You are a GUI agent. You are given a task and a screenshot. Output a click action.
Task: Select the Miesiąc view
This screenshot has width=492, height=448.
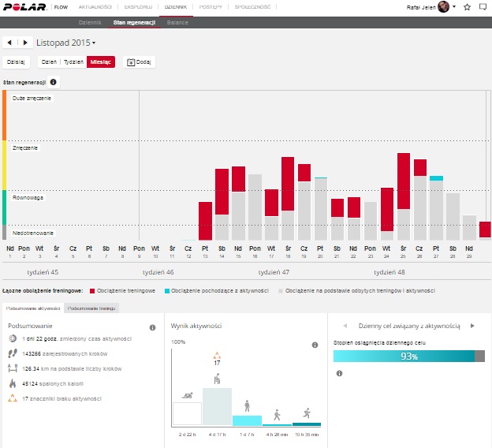[x=100, y=62]
